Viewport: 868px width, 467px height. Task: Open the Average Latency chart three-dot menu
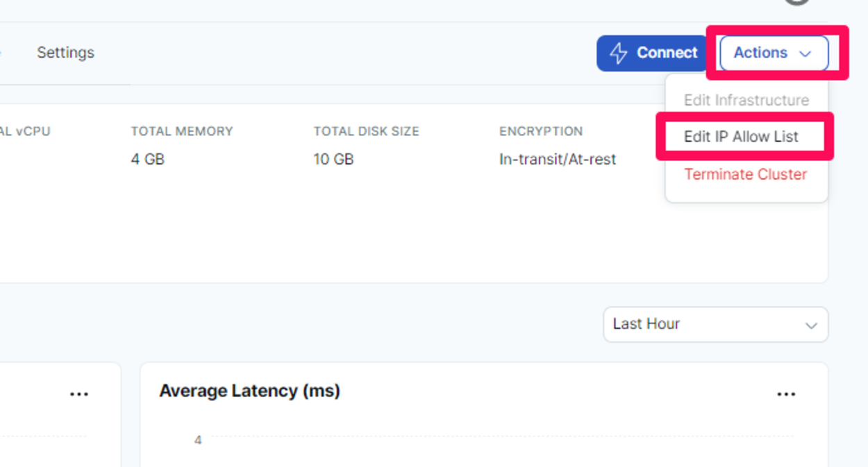pyautogui.click(x=786, y=394)
